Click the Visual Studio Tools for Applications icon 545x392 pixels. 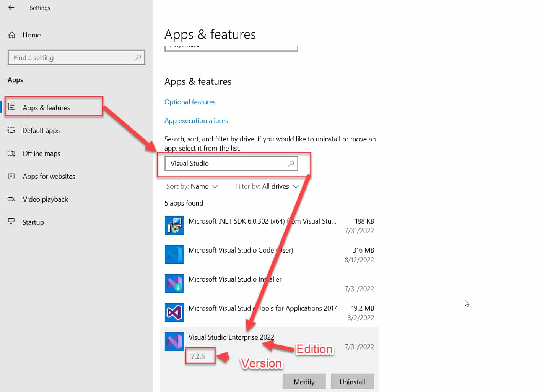pos(174,312)
